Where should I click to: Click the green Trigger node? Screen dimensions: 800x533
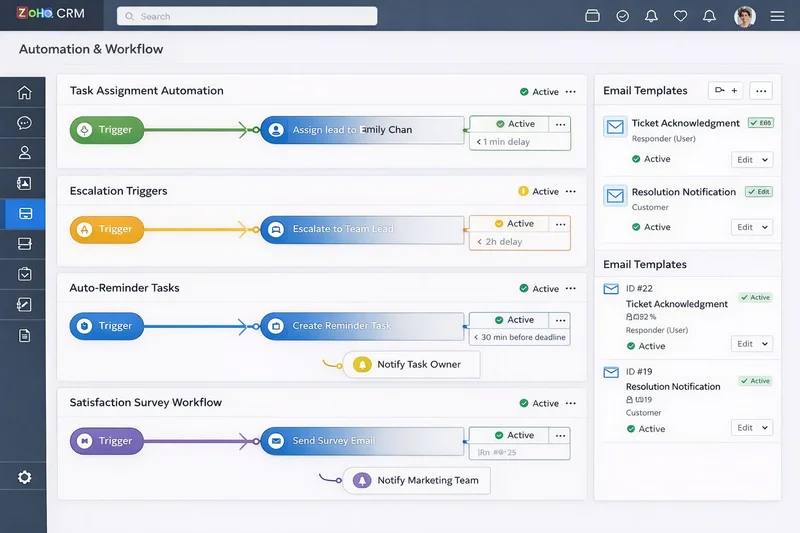107,130
